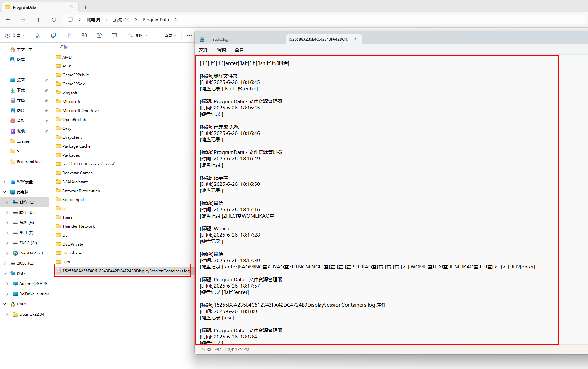Open 主文件夹 in the navigation pane
Viewport: 588px width, 369px height.
pyautogui.click(x=21, y=50)
